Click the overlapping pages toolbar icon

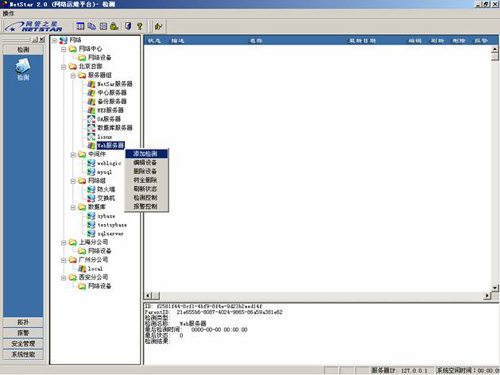point(92,26)
